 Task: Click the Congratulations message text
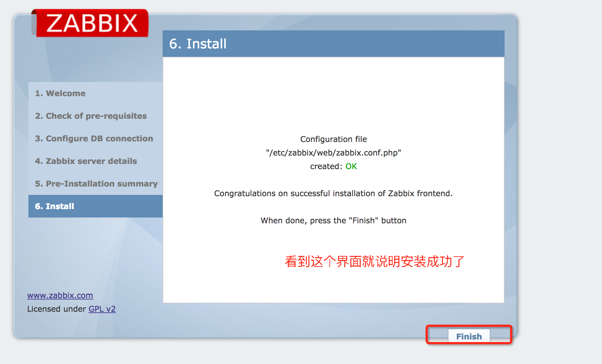[x=334, y=193]
